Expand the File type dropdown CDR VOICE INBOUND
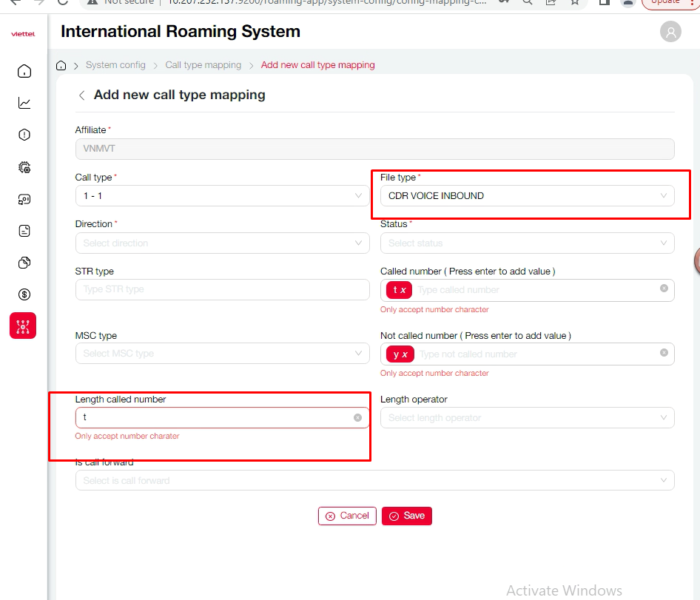This screenshot has height=600, width=700. click(x=527, y=196)
